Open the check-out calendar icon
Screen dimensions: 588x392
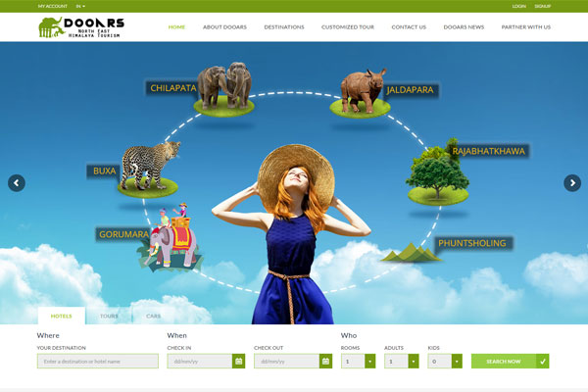coord(325,362)
